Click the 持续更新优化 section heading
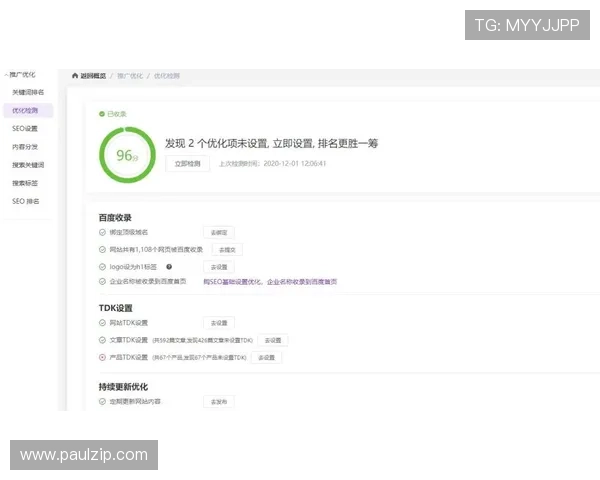600x480 pixels. (x=123, y=387)
